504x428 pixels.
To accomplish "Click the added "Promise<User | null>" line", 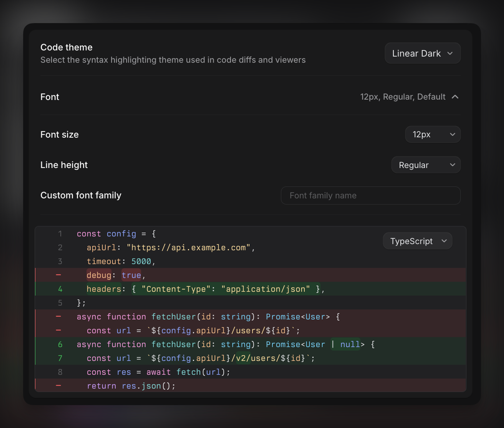I will point(250,344).
